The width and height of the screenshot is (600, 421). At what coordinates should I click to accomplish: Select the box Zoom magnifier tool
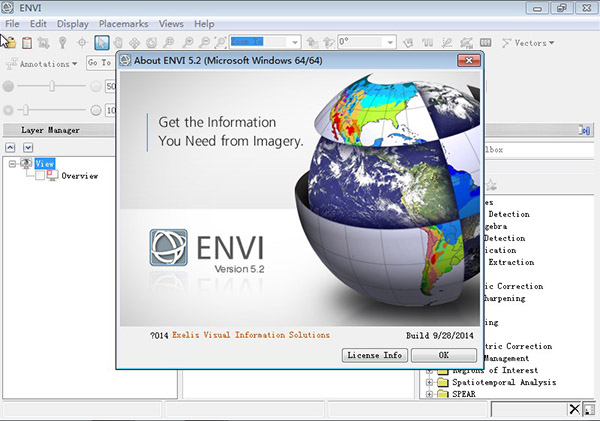168,42
